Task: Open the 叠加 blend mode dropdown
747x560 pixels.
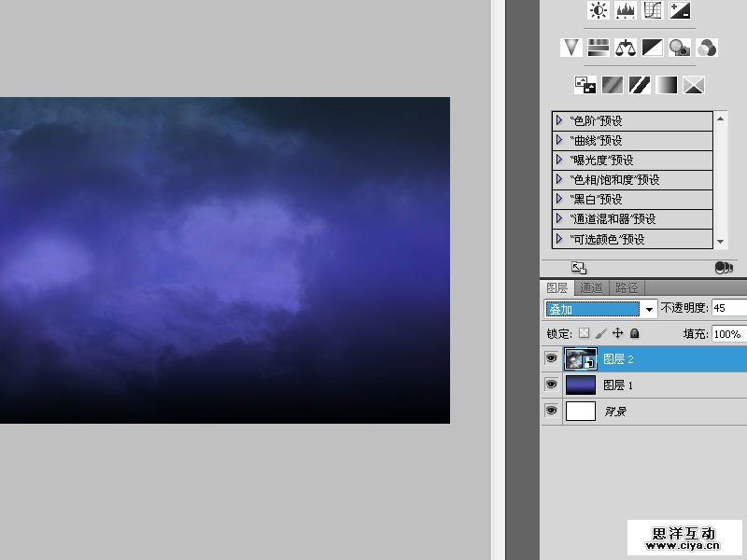Action: click(x=649, y=309)
